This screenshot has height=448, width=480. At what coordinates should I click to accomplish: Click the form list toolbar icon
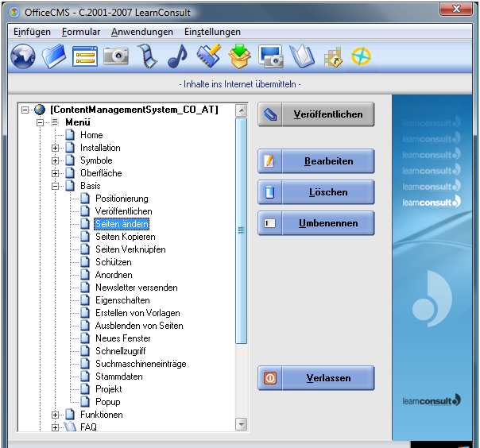coord(85,56)
